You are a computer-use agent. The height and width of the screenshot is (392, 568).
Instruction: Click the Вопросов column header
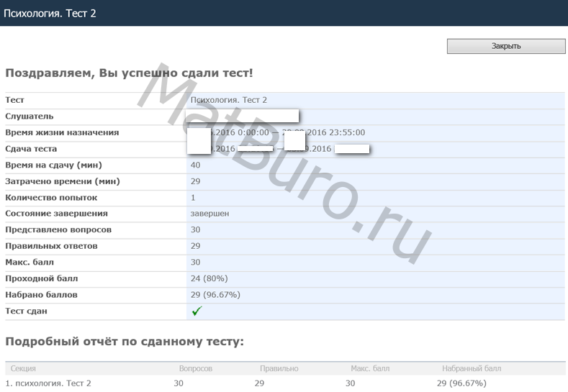pyautogui.click(x=195, y=368)
